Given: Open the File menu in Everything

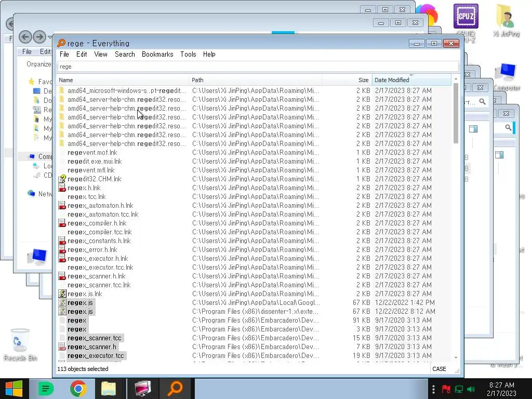Looking at the screenshot, I should 64,54.
